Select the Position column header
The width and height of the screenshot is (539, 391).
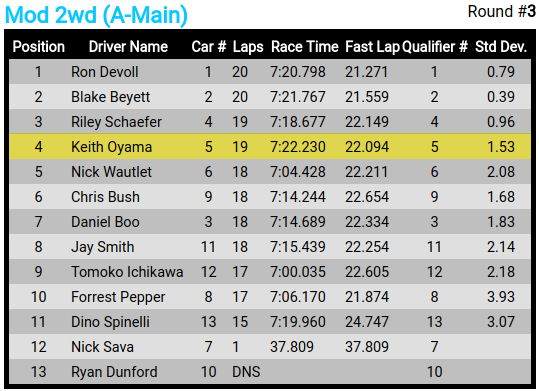click(x=38, y=47)
